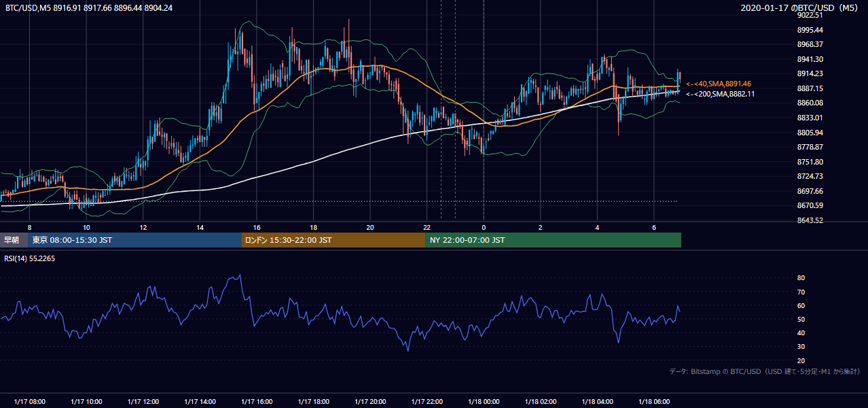The image size is (868, 408).
Task: Click the London 15:30-22:00 JST session bar
Action: click(x=333, y=240)
